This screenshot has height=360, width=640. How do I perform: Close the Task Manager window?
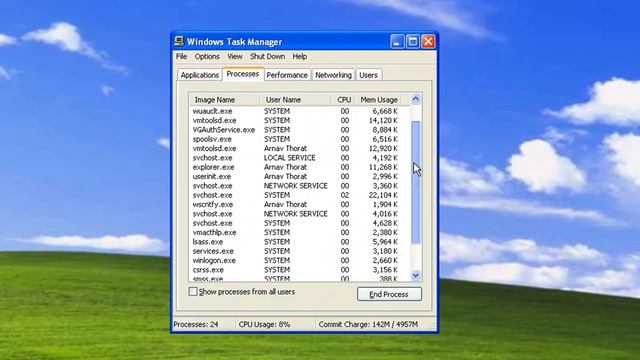428,41
